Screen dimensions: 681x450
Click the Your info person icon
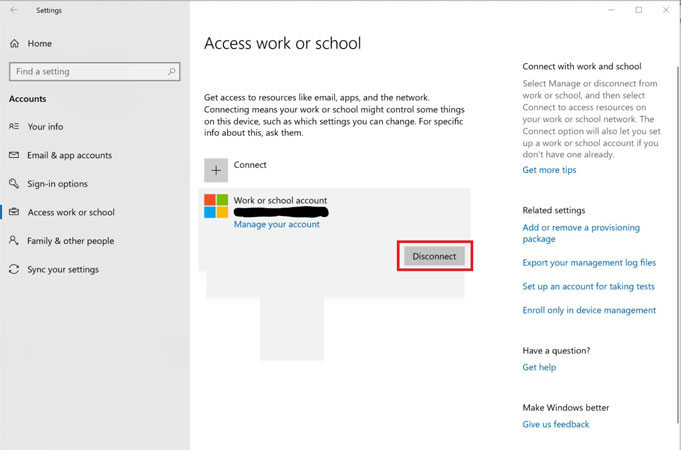(14, 127)
